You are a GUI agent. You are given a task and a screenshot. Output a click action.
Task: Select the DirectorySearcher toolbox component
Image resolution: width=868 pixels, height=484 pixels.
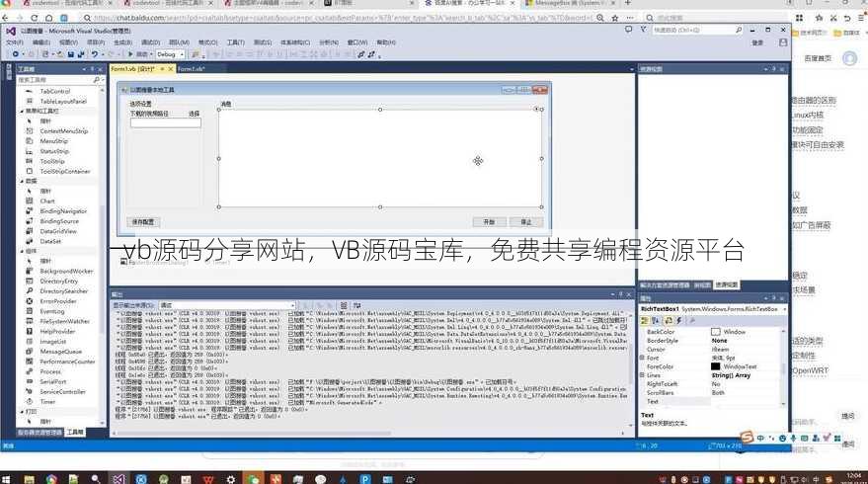point(63,290)
